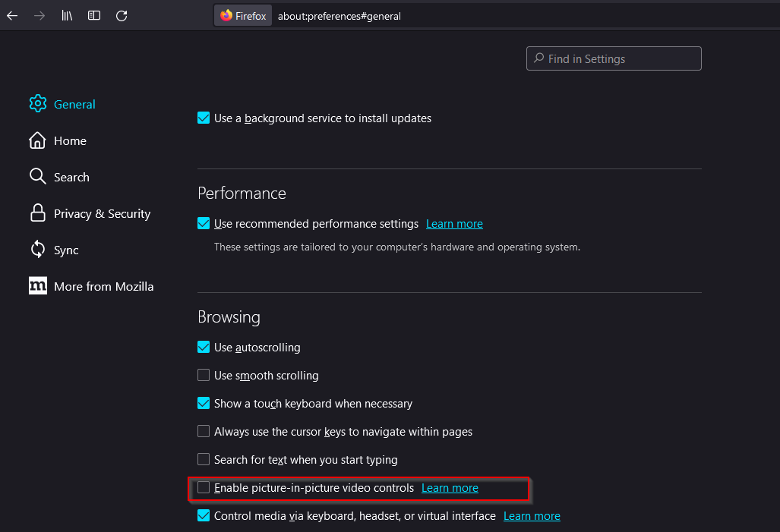Toggle the sidebar panel icon

point(94,16)
